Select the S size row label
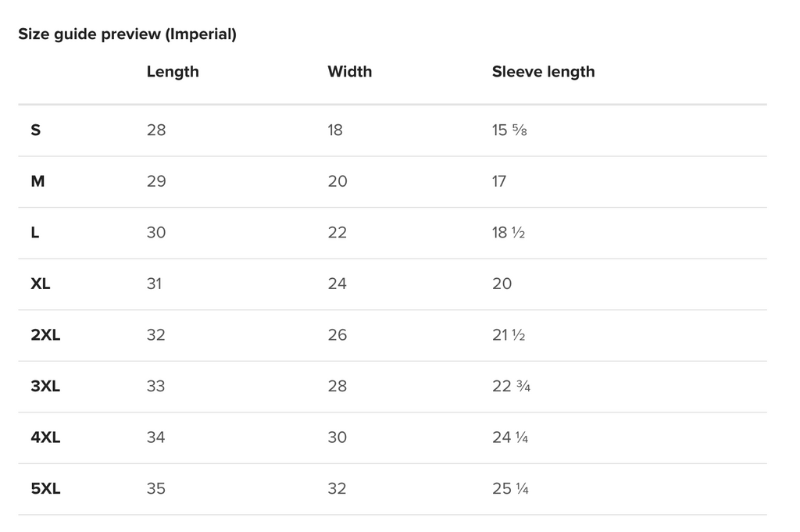The height and width of the screenshot is (532, 800). click(36, 130)
